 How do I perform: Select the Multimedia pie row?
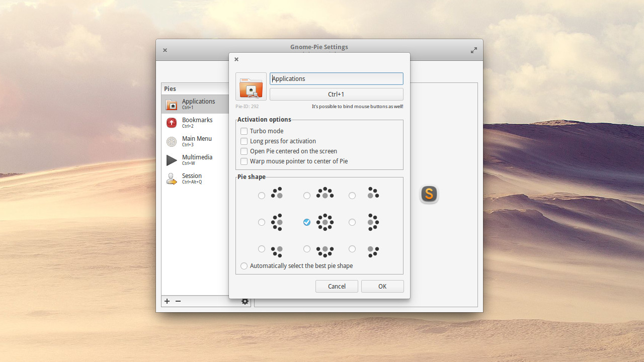tap(195, 160)
